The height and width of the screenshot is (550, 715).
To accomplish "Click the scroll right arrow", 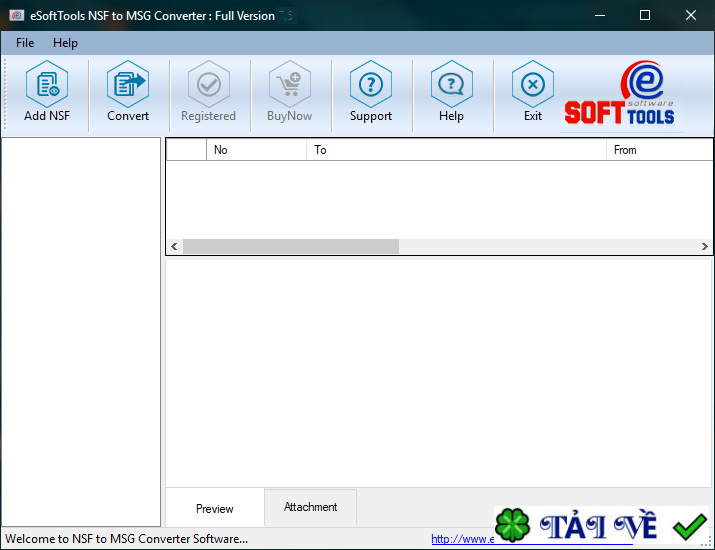I will tap(705, 246).
